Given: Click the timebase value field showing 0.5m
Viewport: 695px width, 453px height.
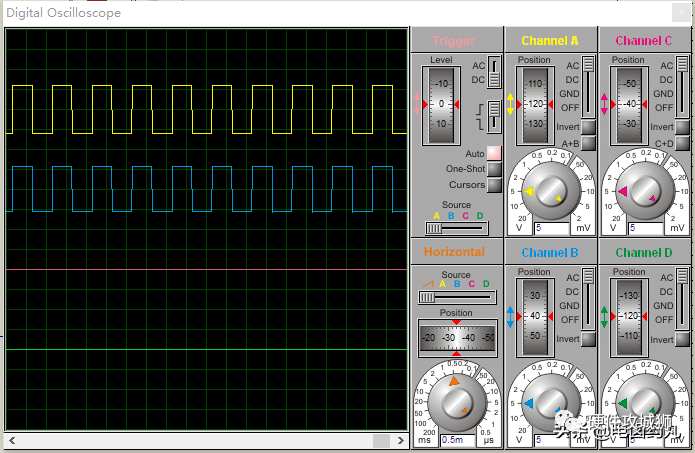Looking at the screenshot, I should tap(458, 440).
